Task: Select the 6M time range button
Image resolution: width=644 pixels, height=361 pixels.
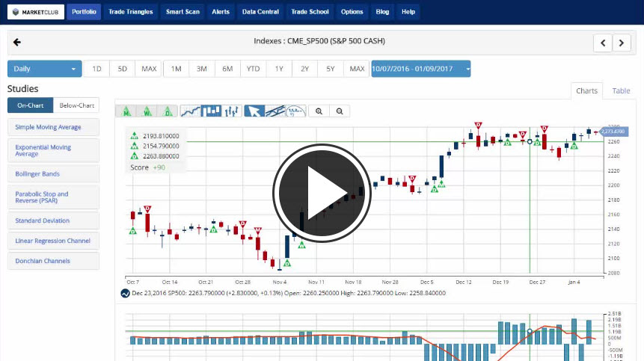Action: point(227,69)
